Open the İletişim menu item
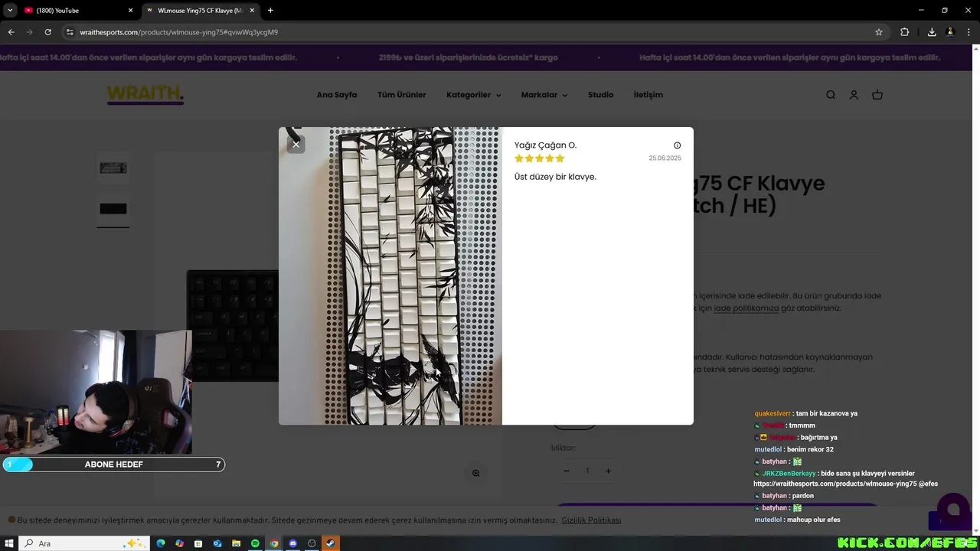This screenshot has height=551, width=980. coord(648,95)
